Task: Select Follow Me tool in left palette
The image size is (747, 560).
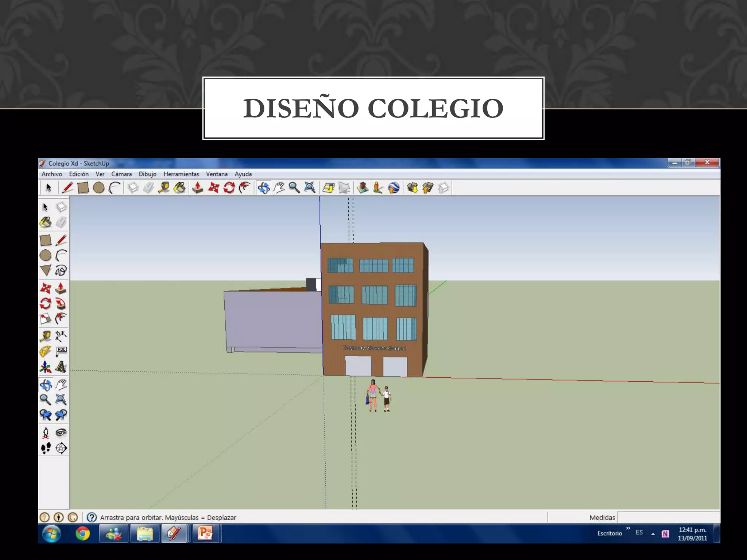Action: click(61, 303)
